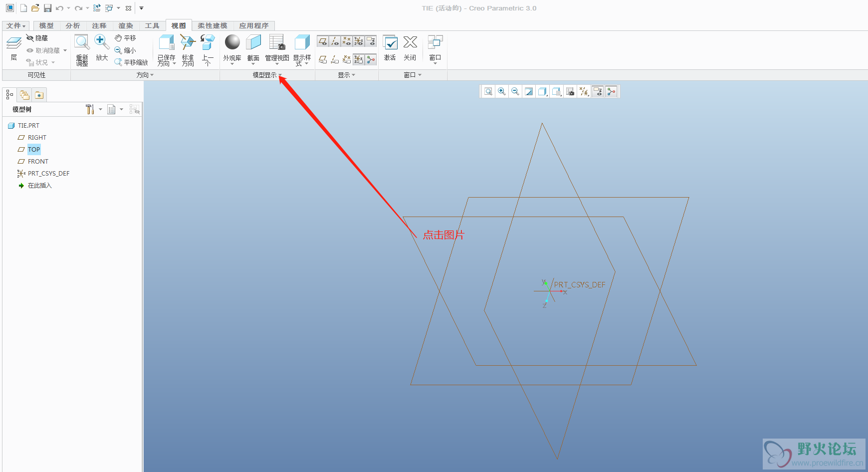Click the Open folder icon in quick access toolbar
Viewport: 868px width, 472px height.
[x=35, y=8]
